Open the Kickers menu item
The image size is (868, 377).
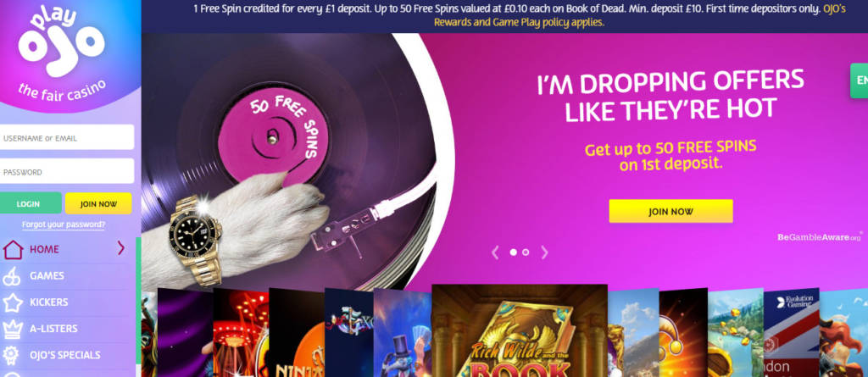(48, 302)
